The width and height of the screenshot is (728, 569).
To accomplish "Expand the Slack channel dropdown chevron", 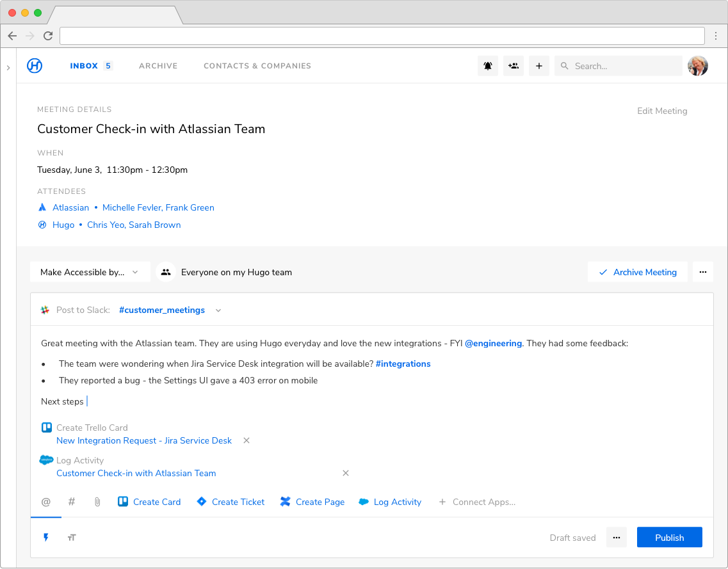I will pos(218,310).
